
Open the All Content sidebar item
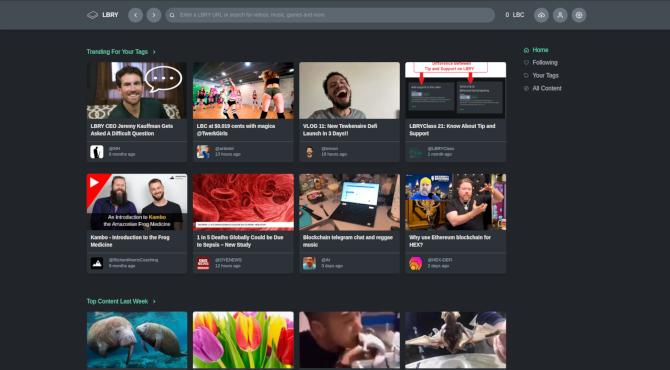pyautogui.click(x=543, y=88)
